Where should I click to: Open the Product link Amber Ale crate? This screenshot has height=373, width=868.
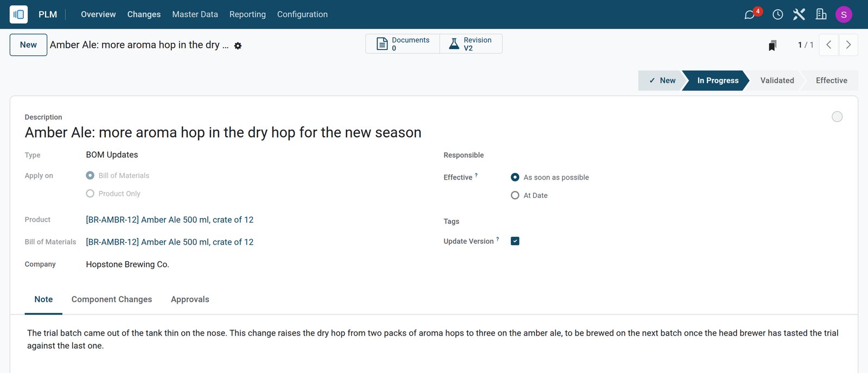click(170, 220)
